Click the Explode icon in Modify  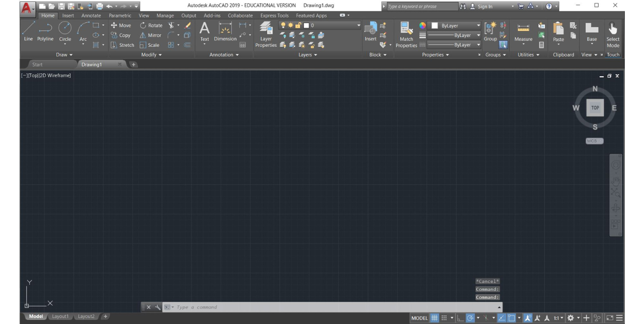tap(187, 35)
